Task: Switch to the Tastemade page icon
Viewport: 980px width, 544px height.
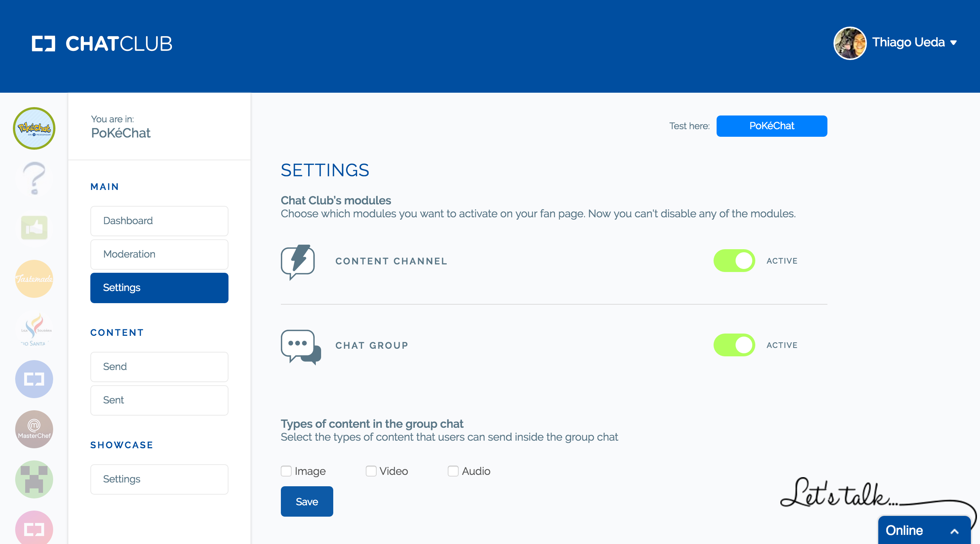Action: click(x=34, y=279)
